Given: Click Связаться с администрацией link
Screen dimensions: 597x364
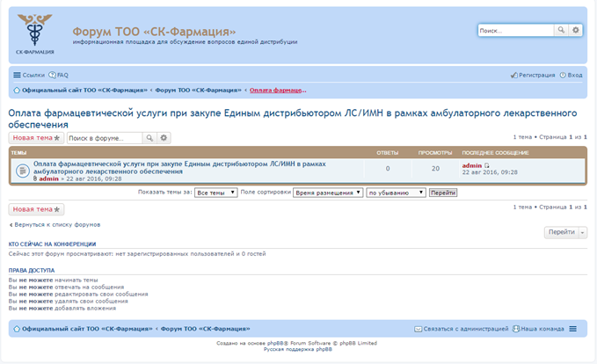Looking at the screenshot, I should [x=462, y=329].
